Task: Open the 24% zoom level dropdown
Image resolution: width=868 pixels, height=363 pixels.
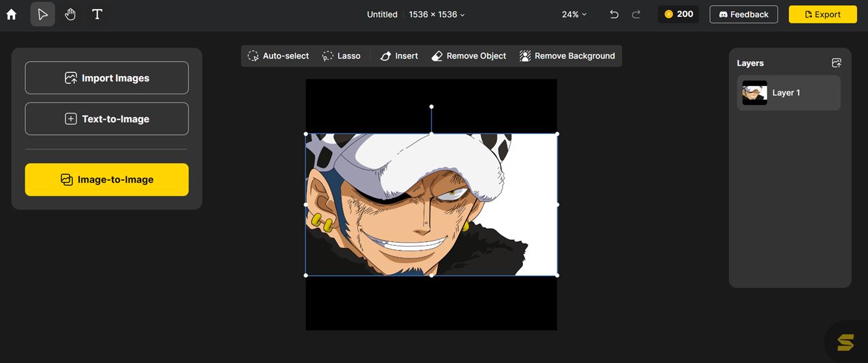Action: (574, 14)
